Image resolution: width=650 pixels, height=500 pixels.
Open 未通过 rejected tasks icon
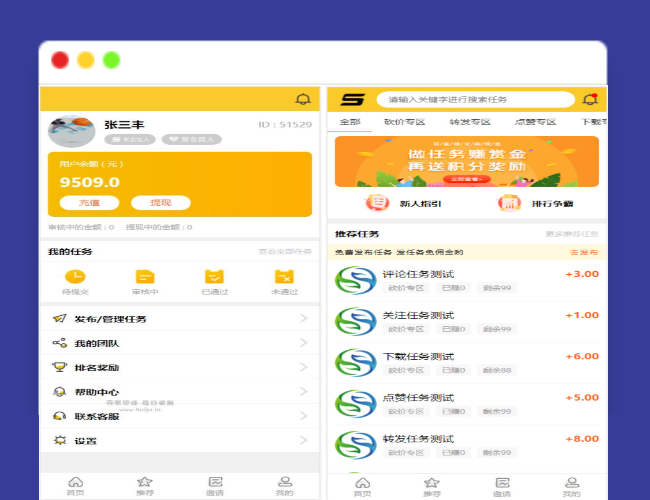tap(284, 277)
